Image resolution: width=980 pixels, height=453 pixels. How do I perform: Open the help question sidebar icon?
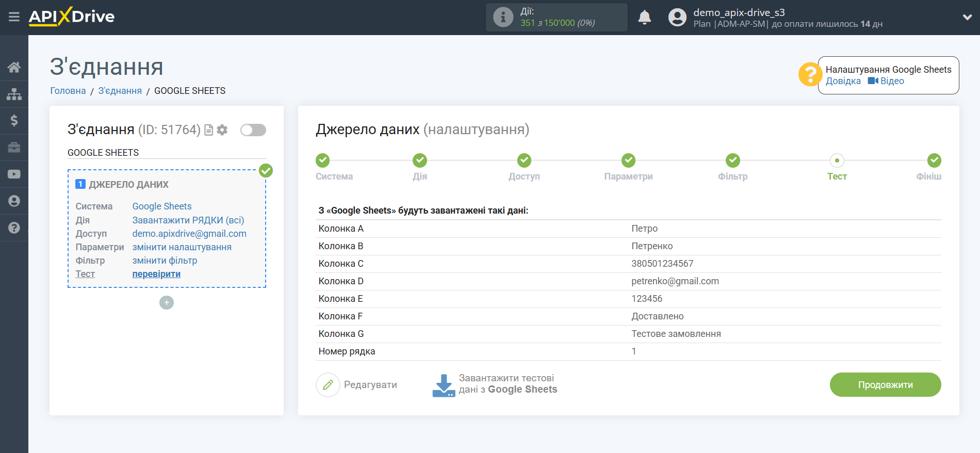pos(14,228)
